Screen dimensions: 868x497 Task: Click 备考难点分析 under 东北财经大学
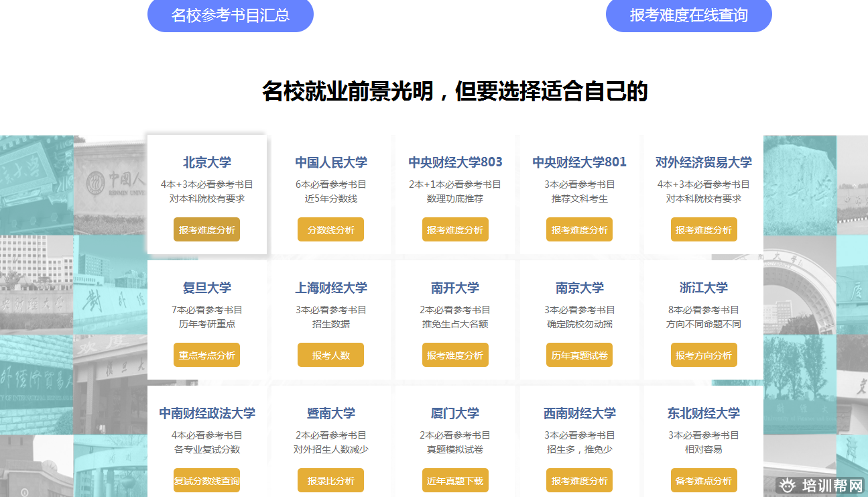click(x=704, y=480)
